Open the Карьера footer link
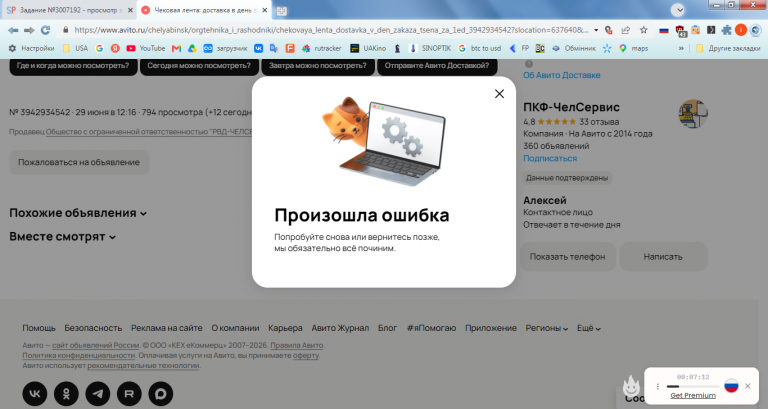Screen dimensions: 768x409 pos(285,328)
